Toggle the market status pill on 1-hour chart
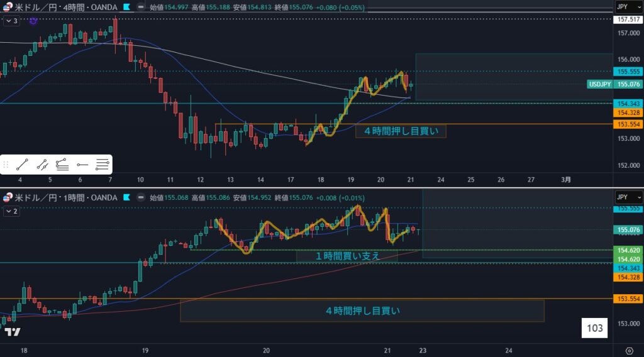The image size is (644, 357). [142, 198]
